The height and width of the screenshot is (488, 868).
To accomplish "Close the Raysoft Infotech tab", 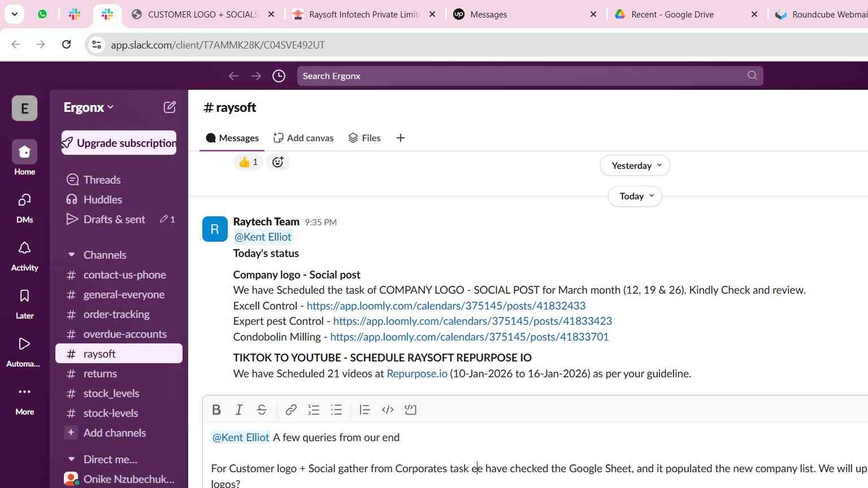I will pos(432,14).
